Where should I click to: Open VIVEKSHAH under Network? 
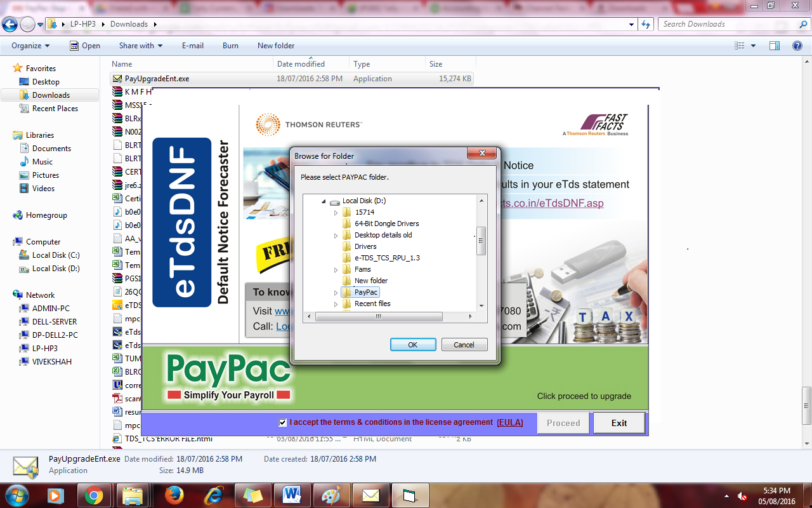52,362
